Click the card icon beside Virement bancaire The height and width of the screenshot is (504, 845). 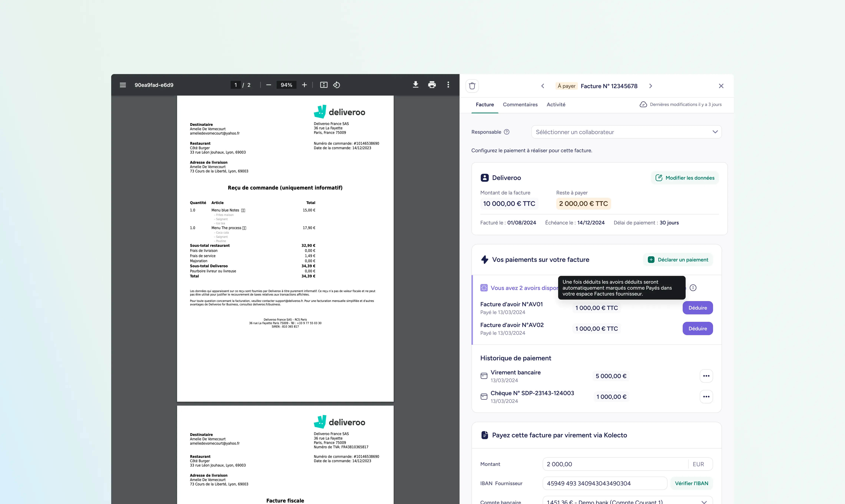pyautogui.click(x=484, y=376)
